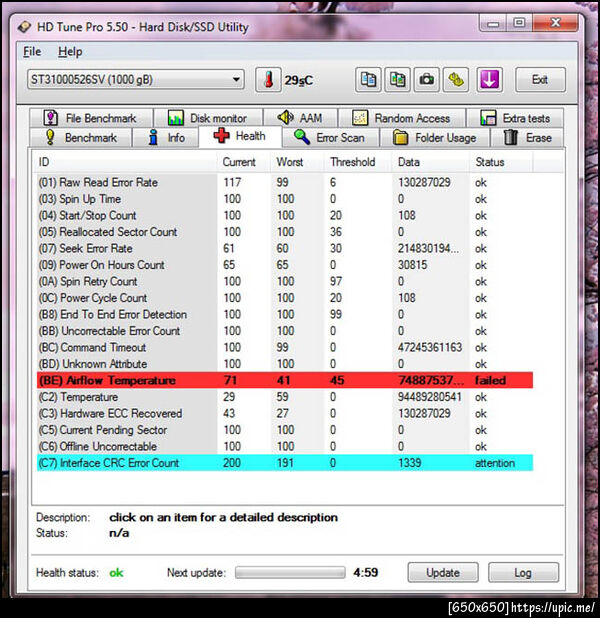The image size is (600, 618).
Task: Click the Log button
Action: pos(523,572)
